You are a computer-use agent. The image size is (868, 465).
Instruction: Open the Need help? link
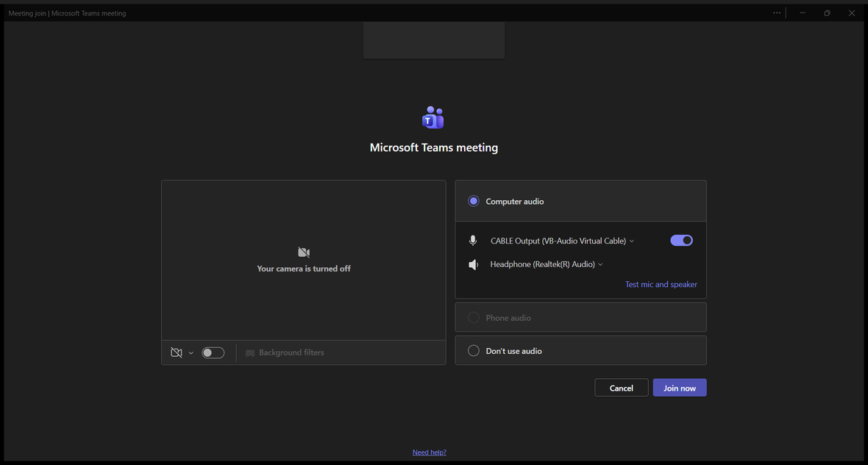[x=429, y=452]
